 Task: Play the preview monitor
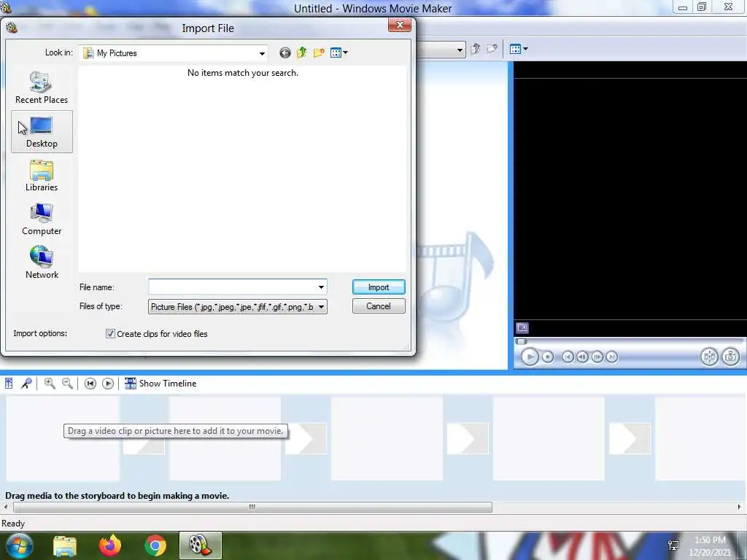tap(530, 357)
